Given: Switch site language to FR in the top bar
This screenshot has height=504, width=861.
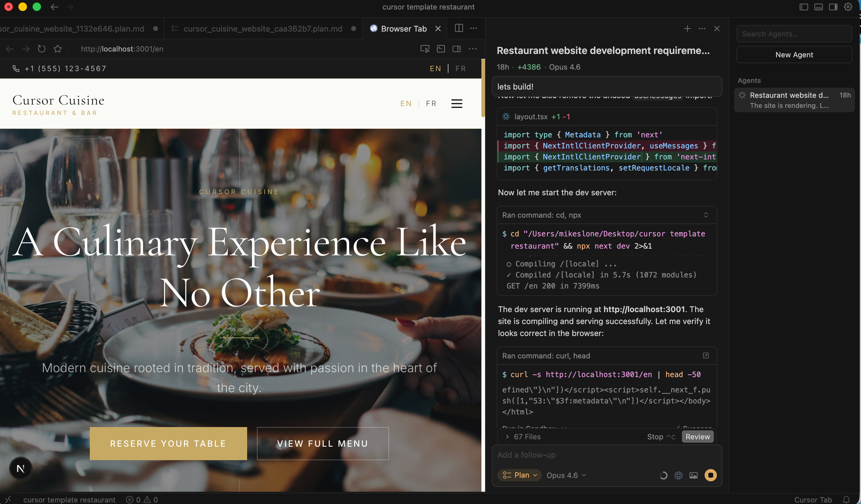Looking at the screenshot, I should click(460, 69).
